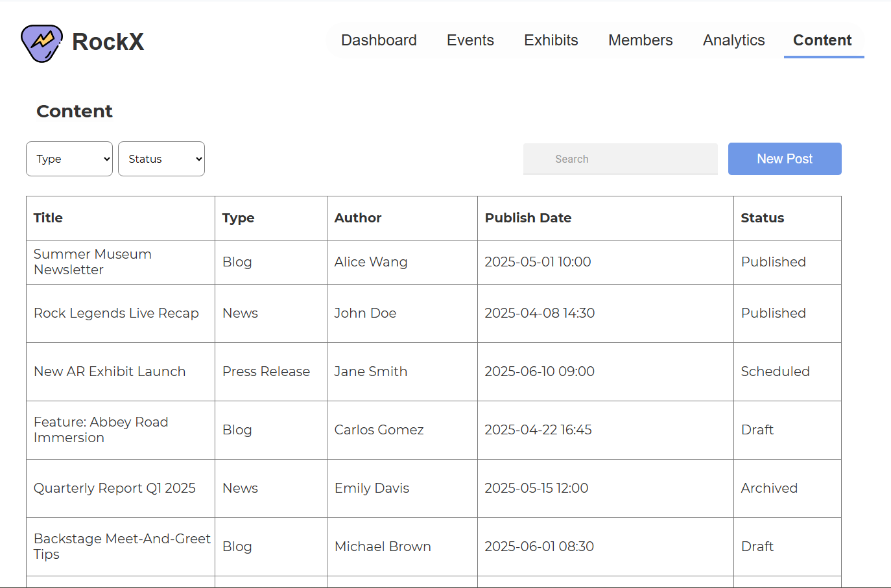Screen dimensions: 891x588
Task: Click author Emily Davis
Action: (x=372, y=488)
